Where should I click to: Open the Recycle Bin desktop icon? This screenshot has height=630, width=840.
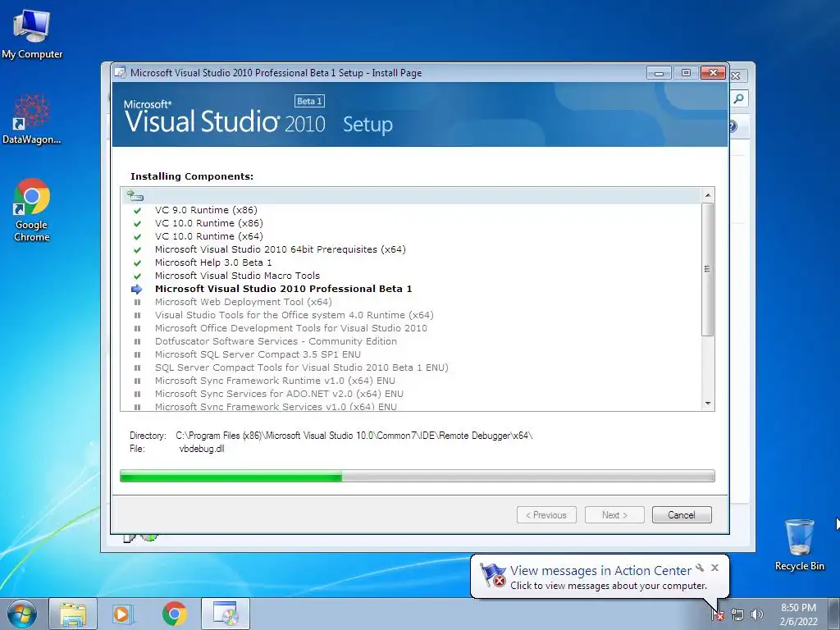(x=799, y=545)
